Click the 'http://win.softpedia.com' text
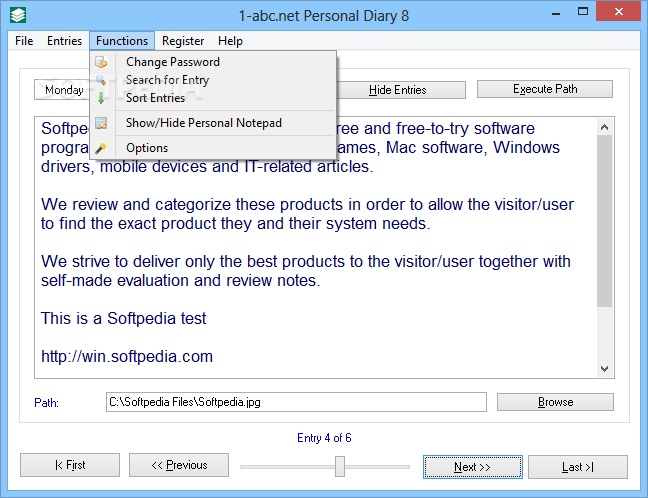 pyautogui.click(x=127, y=356)
